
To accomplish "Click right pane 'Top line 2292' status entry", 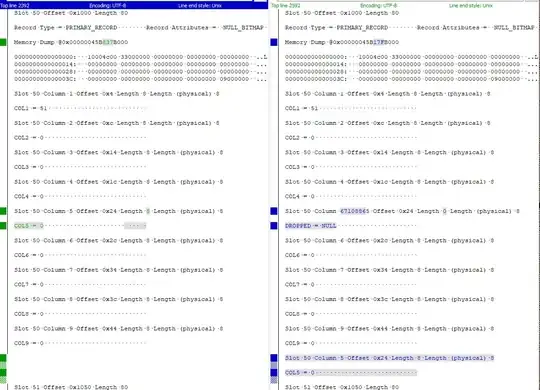I will pyautogui.click(x=286, y=6).
